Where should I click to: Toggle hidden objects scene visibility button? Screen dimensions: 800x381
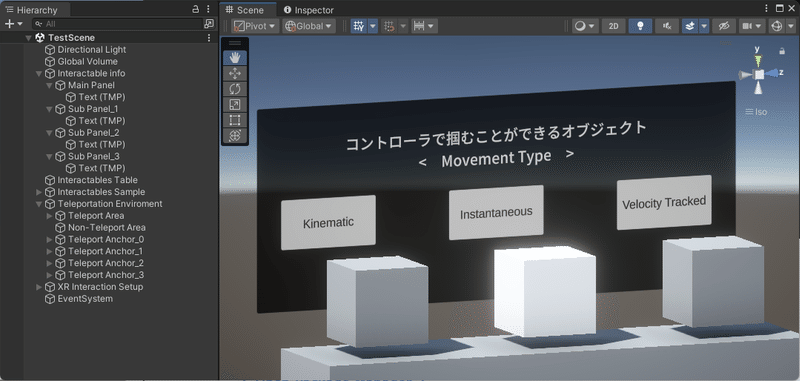coord(724,26)
